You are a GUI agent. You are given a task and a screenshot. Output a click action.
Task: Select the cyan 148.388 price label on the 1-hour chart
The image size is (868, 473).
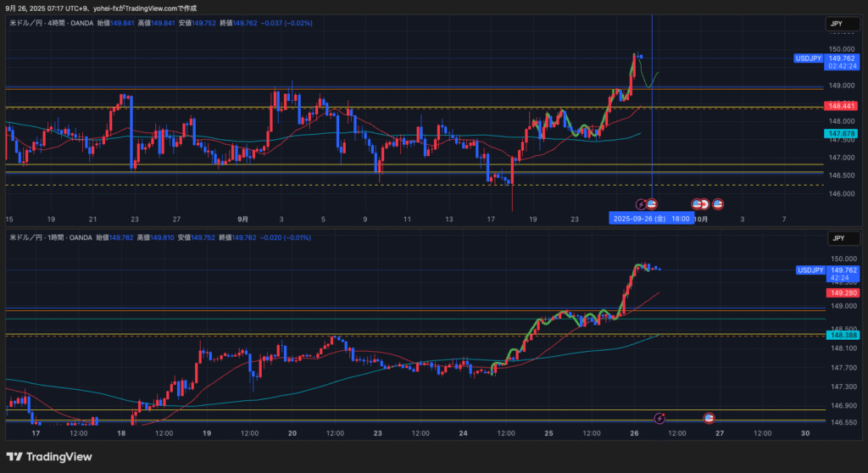(841, 336)
